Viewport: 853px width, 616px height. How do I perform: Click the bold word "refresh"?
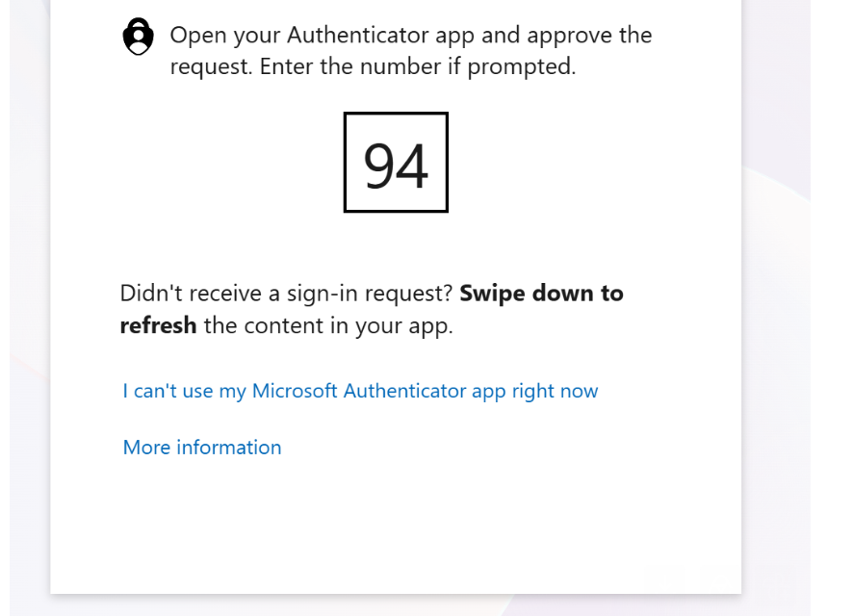coord(158,325)
